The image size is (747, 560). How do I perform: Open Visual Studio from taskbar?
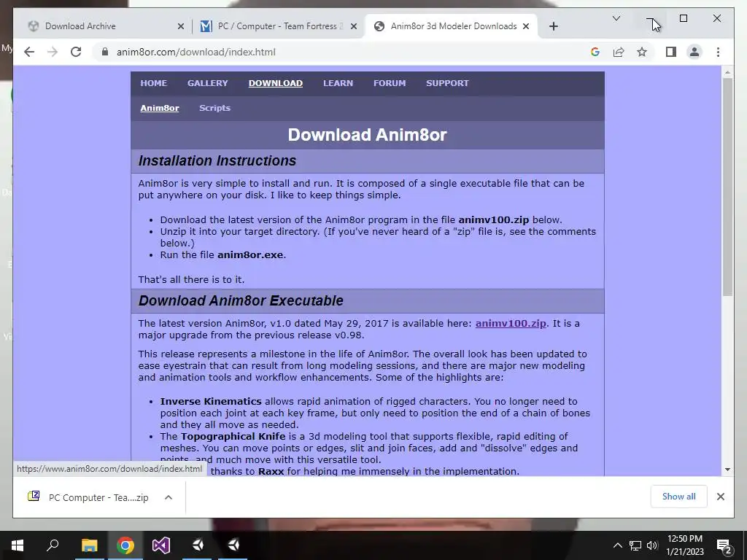161,545
